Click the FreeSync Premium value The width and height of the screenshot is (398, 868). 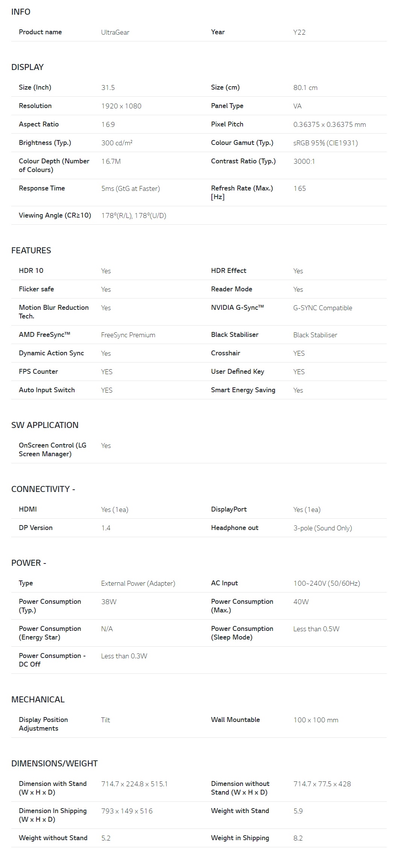pos(128,335)
